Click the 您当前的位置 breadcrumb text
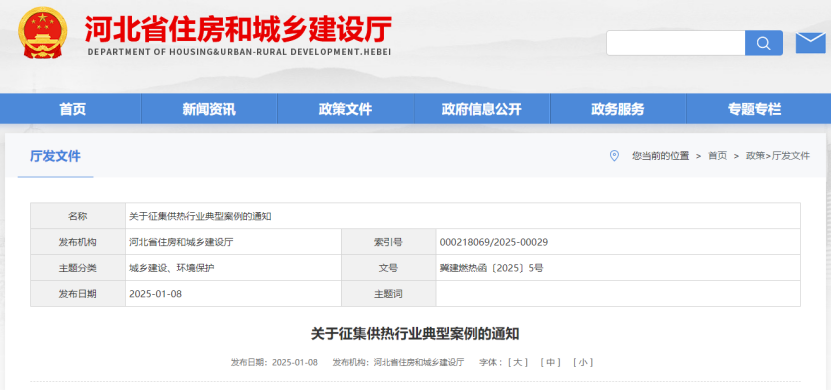The height and width of the screenshot is (390, 831). (660, 156)
